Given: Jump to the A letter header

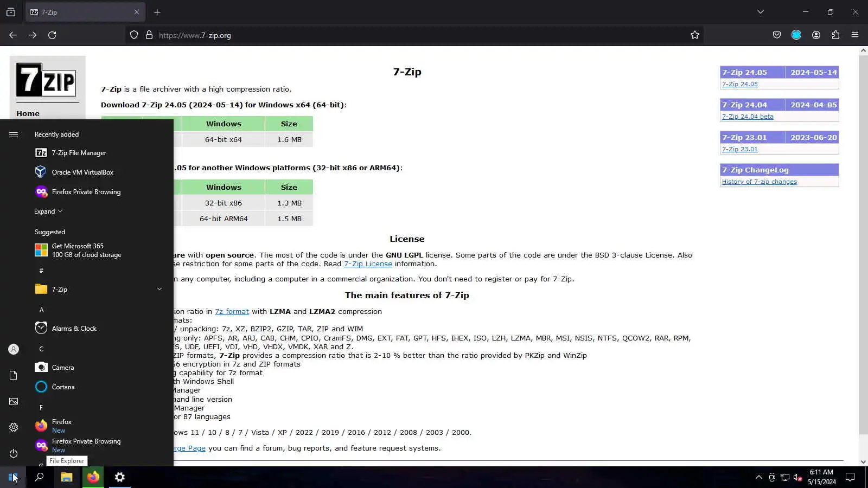Looking at the screenshot, I should (41, 310).
